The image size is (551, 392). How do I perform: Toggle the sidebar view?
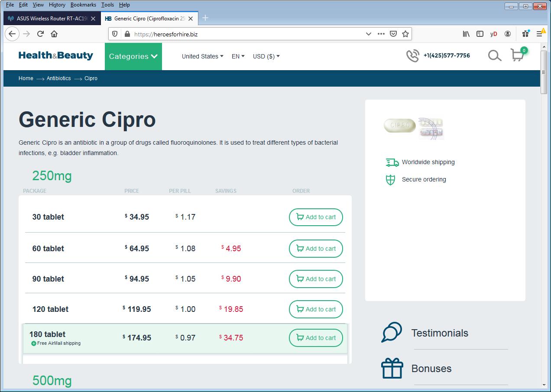click(x=480, y=34)
